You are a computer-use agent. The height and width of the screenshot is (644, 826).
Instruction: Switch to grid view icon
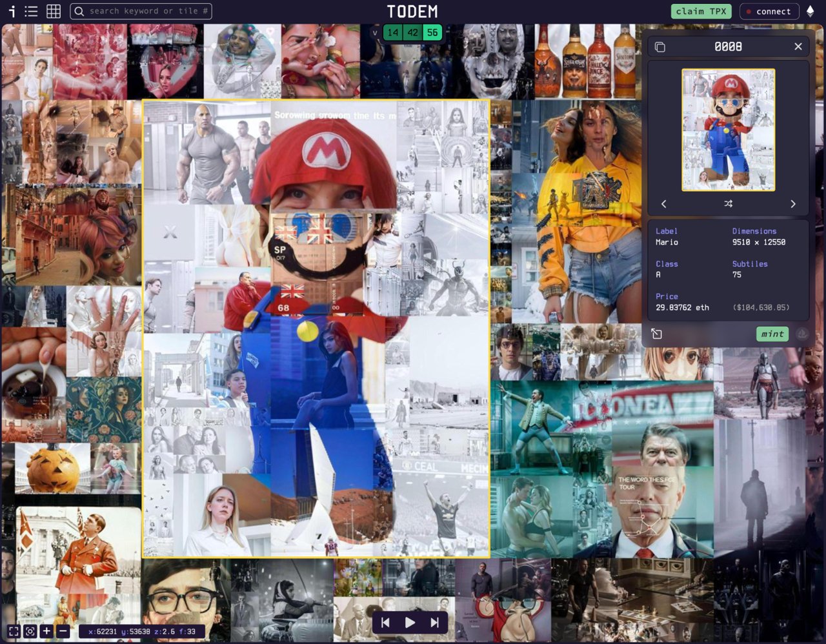pos(54,11)
